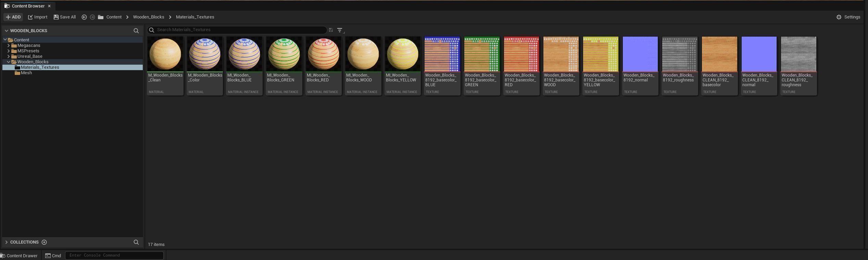This screenshot has width=868, height=260.
Task: Select MI_Wooden_Blocks_YELLOW material instance
Action: [x=403, y=66]
